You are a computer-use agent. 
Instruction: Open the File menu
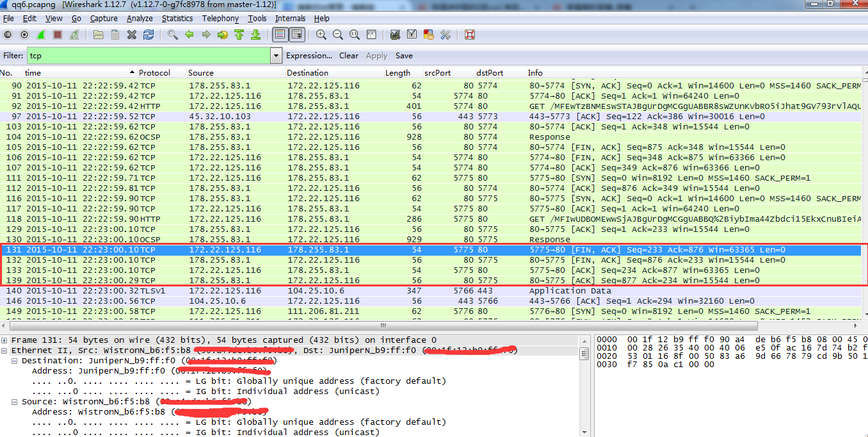pos(8,19)
